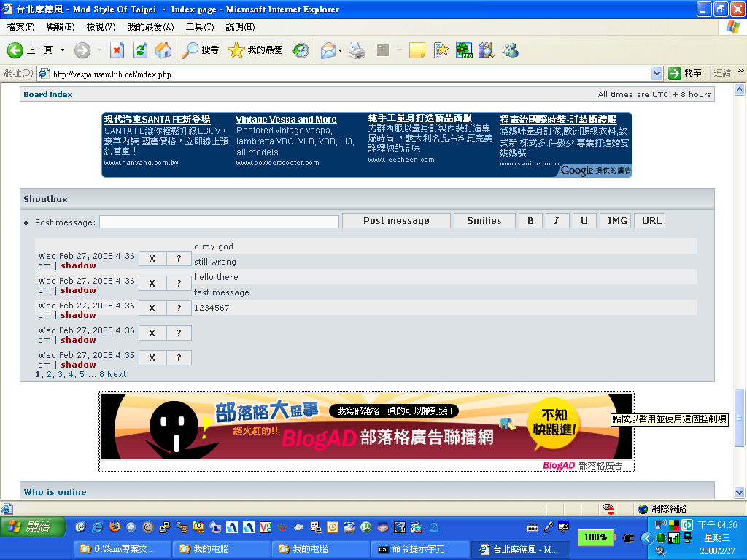Open the 開始 Start button
This screenshot has width=747, height=560.
click(32, 526)
